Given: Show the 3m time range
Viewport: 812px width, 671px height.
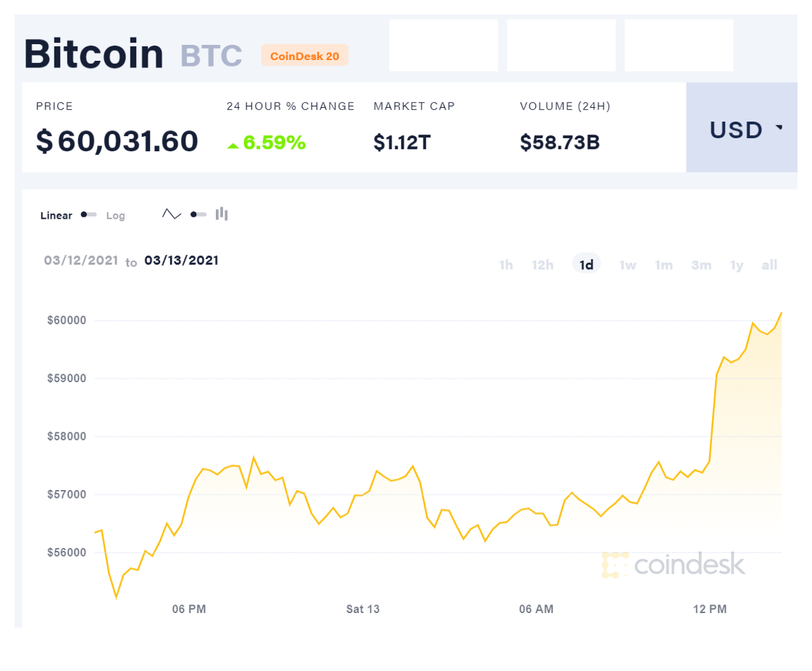Looking at the screenshot, I should coord(701,265).
